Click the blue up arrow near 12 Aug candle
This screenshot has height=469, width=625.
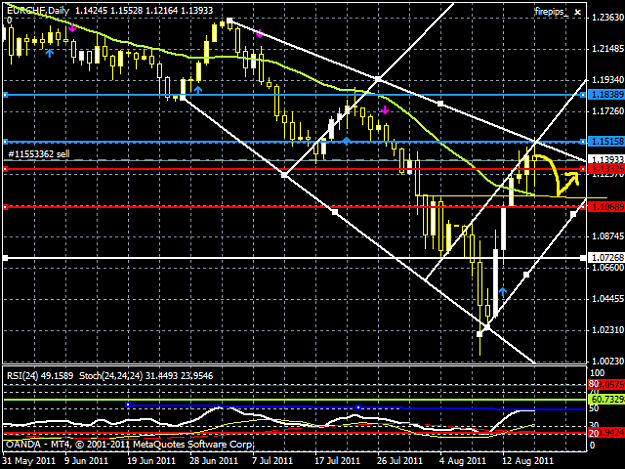pyautogui.click(x=503, y=292)
